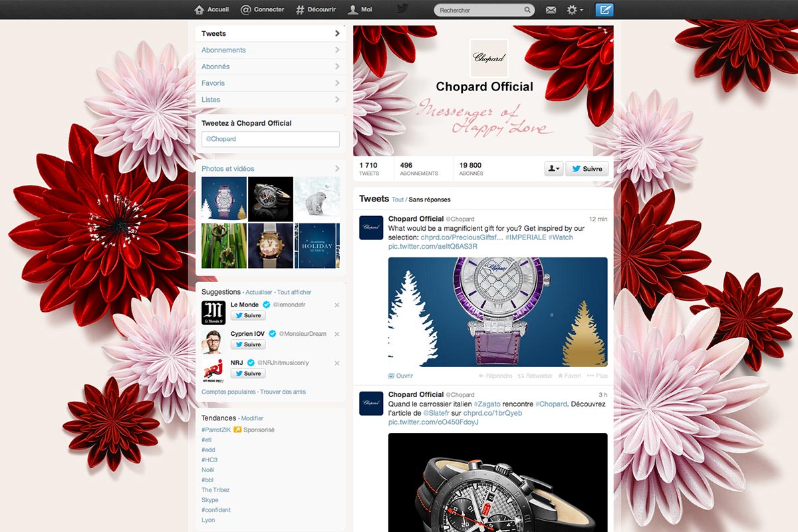Switch tweets filter to Tout
This screenshot has width=798, height=532.
(398, 199)
